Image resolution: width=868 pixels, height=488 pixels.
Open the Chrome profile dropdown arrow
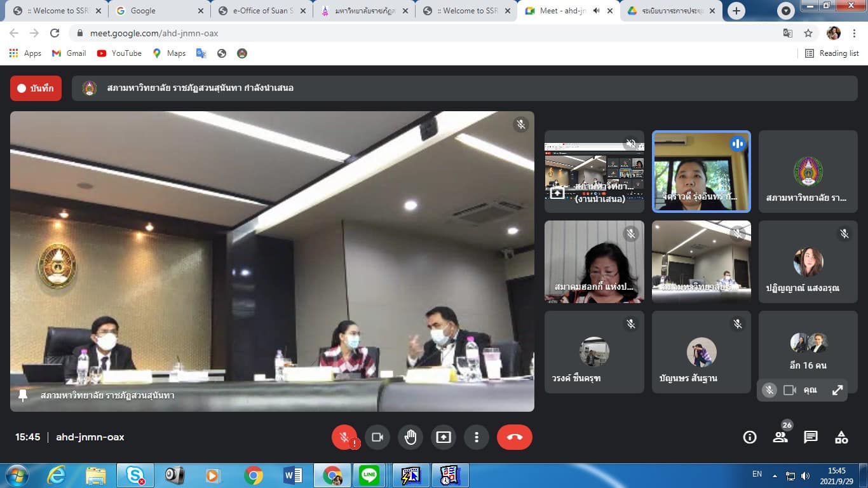point(787,11)
